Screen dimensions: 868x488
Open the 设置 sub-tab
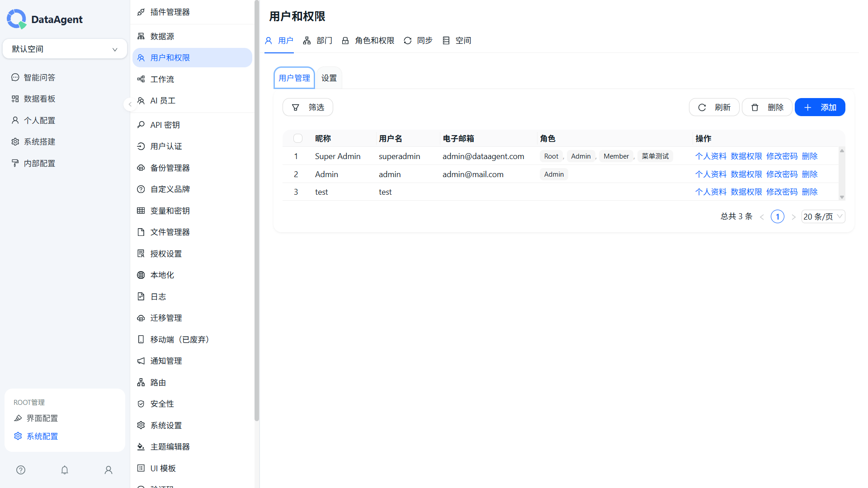click(x=329, y=78)
